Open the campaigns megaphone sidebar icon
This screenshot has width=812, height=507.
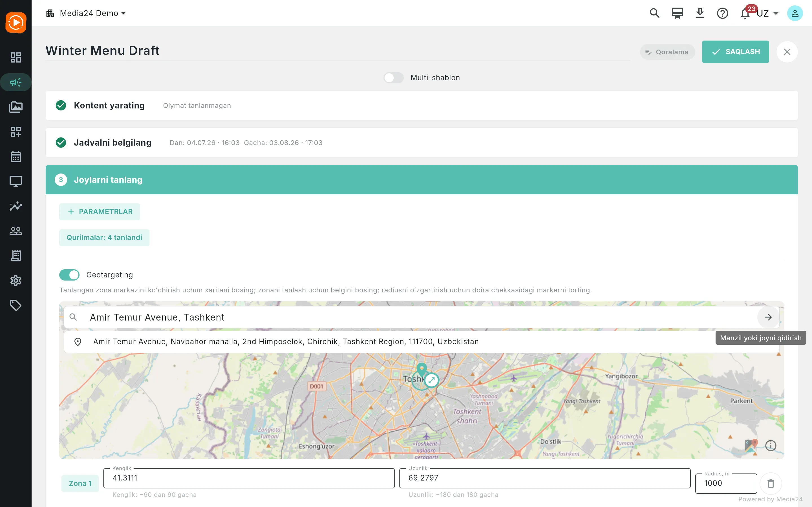pyautogui.click(x=16, y=82)
